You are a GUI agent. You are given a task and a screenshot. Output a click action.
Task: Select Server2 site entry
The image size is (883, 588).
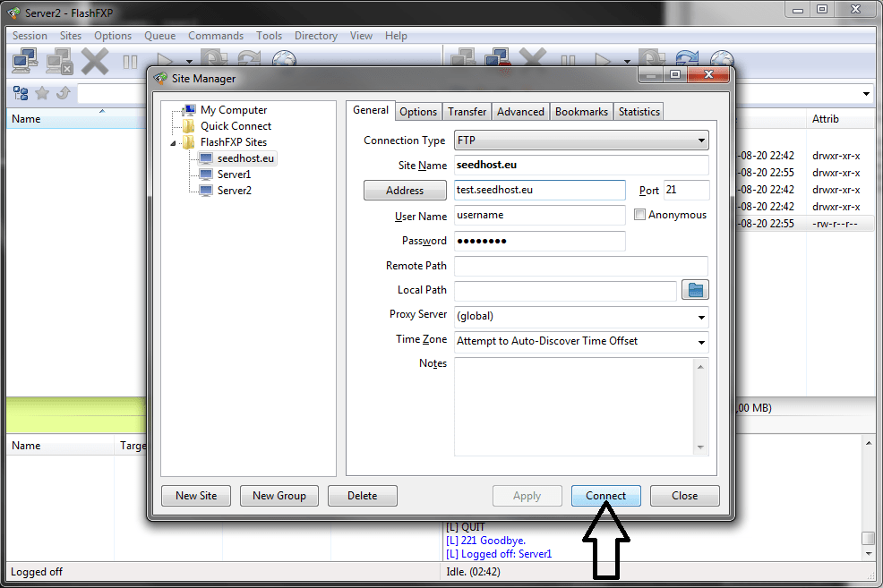tap(235, 191)
